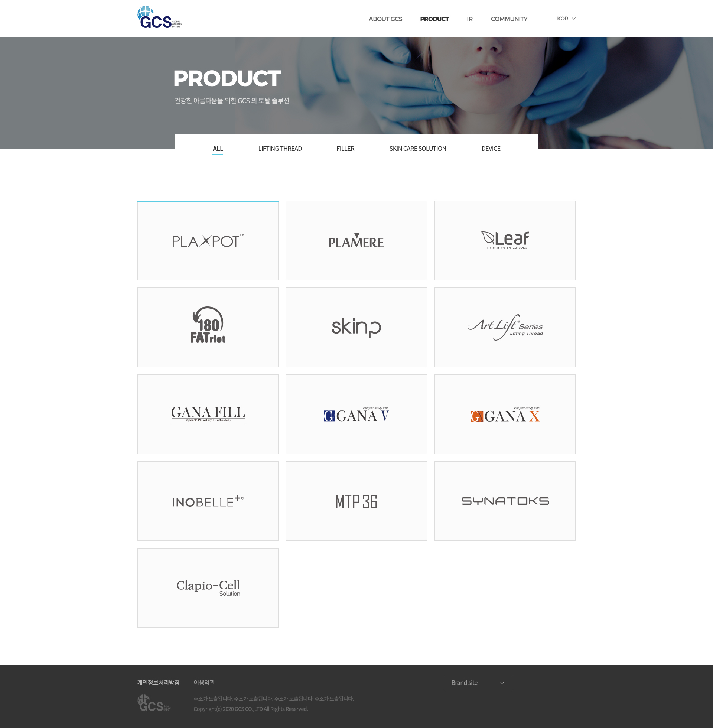Filter products by DEVICE tab
Image resolution: width=713 pixels, height=728 pixels.
491,149
